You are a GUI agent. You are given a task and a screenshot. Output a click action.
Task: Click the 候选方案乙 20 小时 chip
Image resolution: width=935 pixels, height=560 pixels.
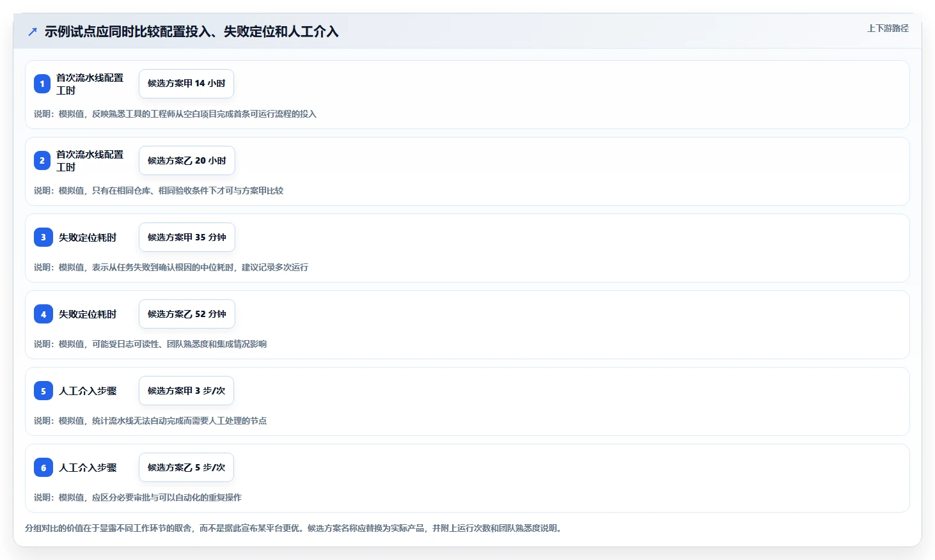(x=187, y=160)
